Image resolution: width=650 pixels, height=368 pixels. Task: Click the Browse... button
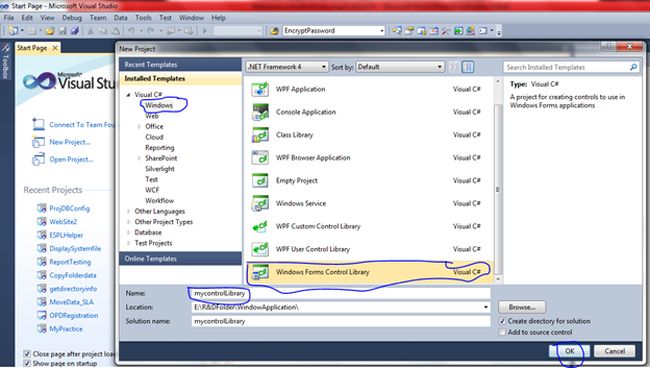coord(522,307)
